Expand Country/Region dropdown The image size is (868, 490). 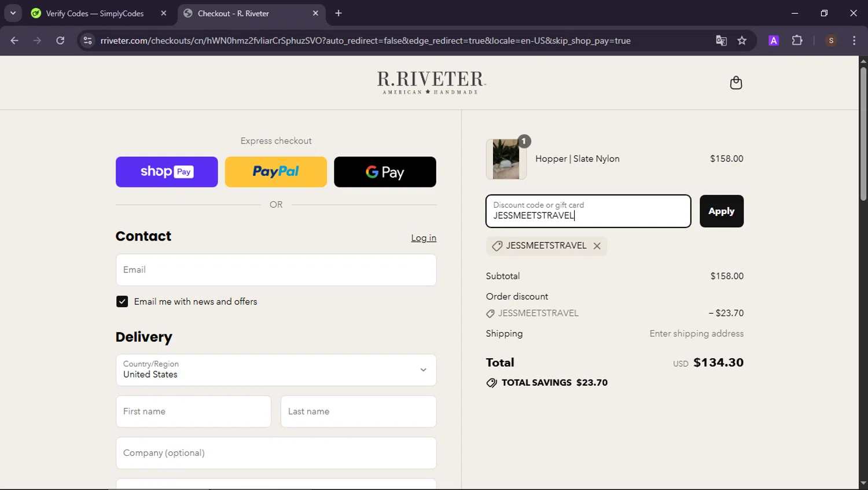click(x=276, y=370)
